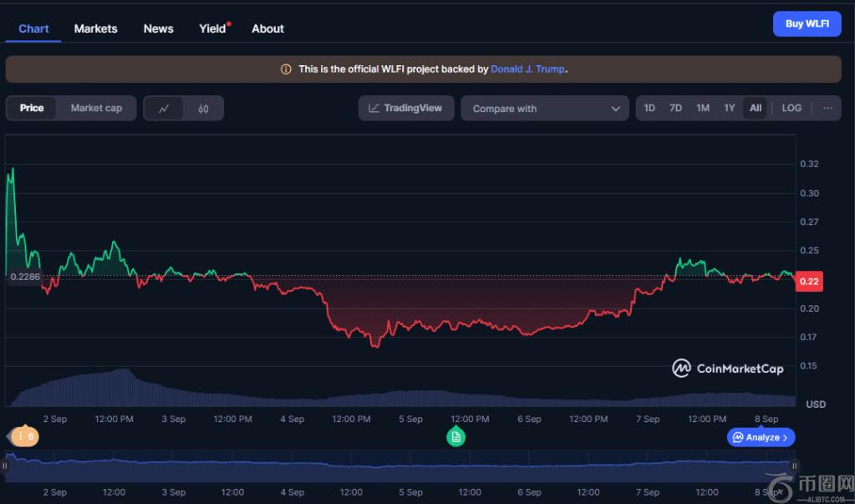Image resolution: width=855 pixels, height=504 pixels.
Task: Switch to candlestick chart icon
Action: pyautogui.click(x=203, y=108)
